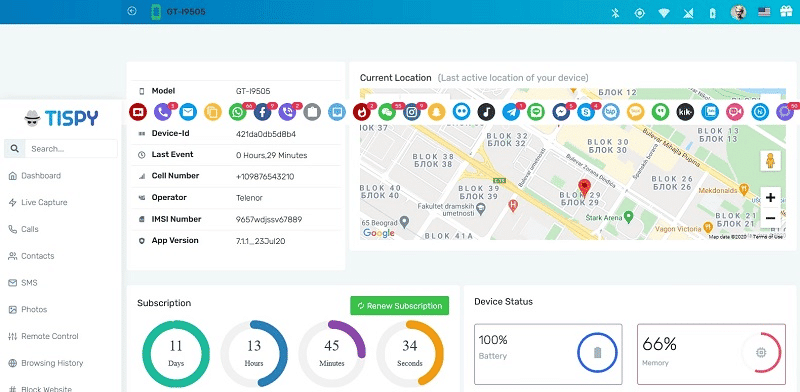This screenshot has width=800, height=392.
Task: Zoom out on the map
Action: coord(770,218)
